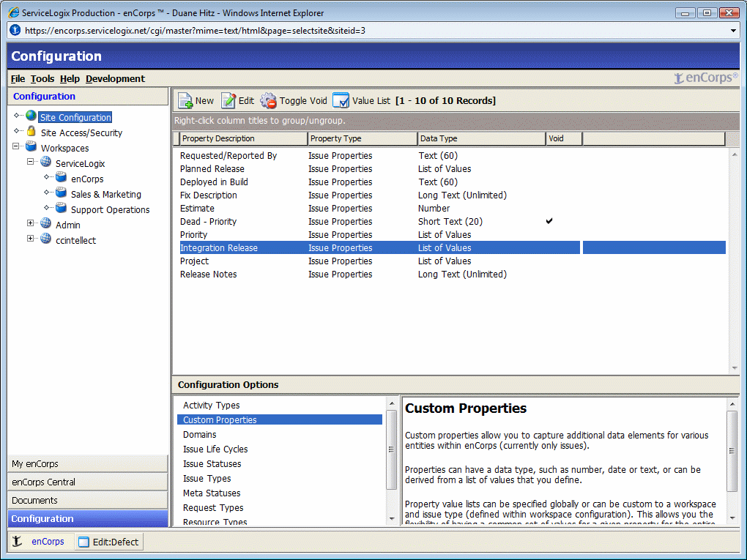Open the Help menu

pyautogui.click(x=70, y=78)
